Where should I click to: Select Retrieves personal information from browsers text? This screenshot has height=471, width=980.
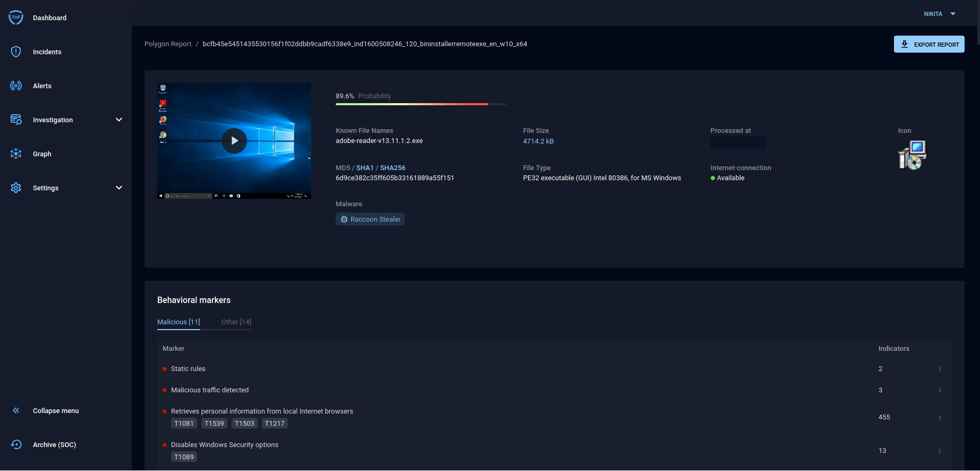(262, 411)
